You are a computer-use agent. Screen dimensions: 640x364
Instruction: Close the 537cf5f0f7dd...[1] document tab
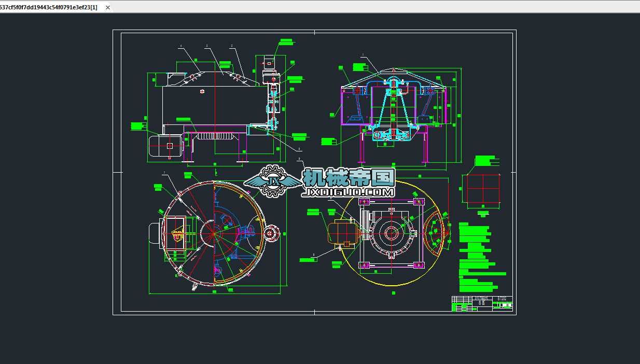[108, 7]
